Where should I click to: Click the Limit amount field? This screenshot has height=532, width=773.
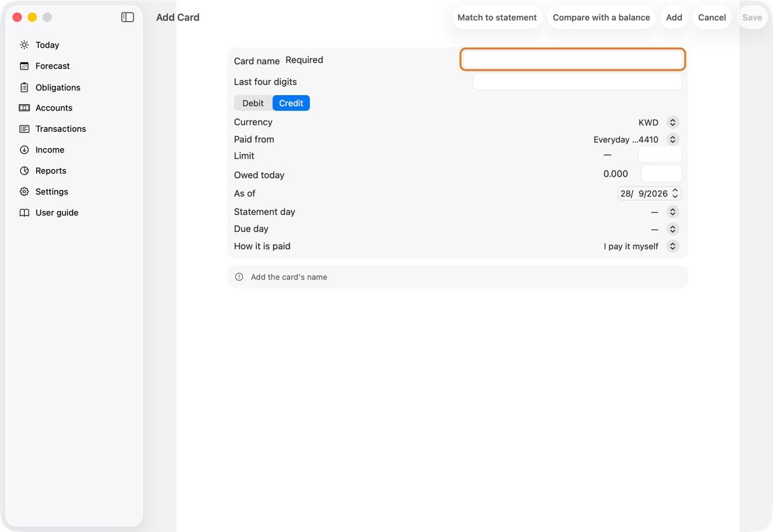pyautogui.click(x=660, y=155)
